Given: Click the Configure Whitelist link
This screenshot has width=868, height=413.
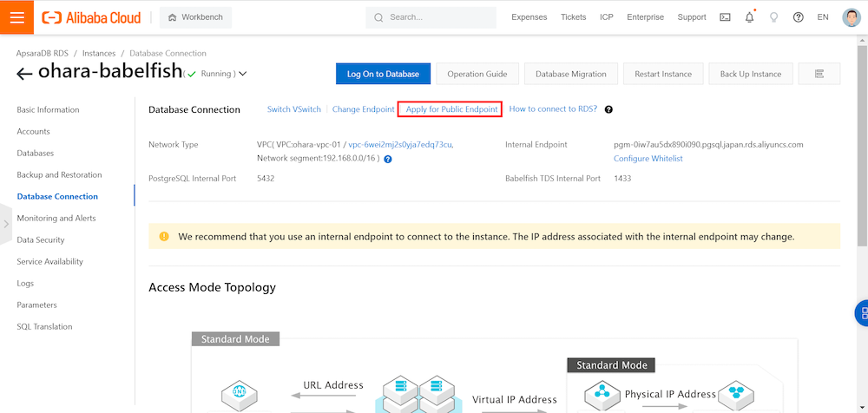Looking at the screenshot, I should [648, 159].
